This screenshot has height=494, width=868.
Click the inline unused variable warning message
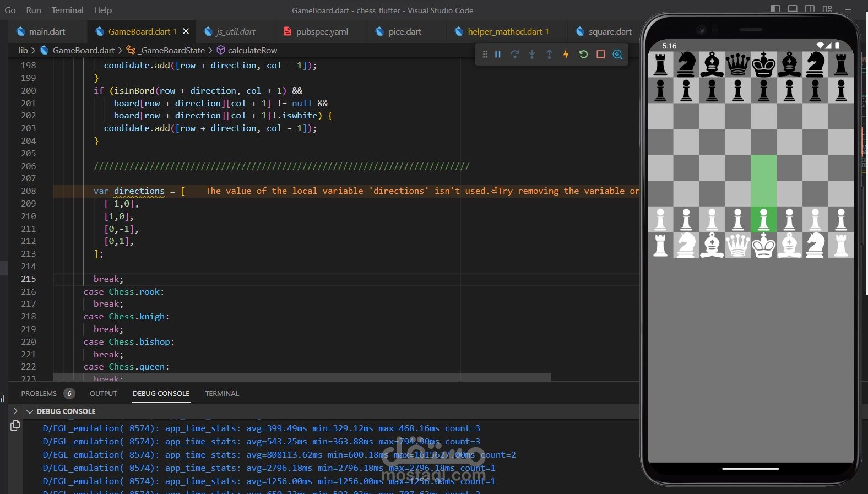point(422,191)
